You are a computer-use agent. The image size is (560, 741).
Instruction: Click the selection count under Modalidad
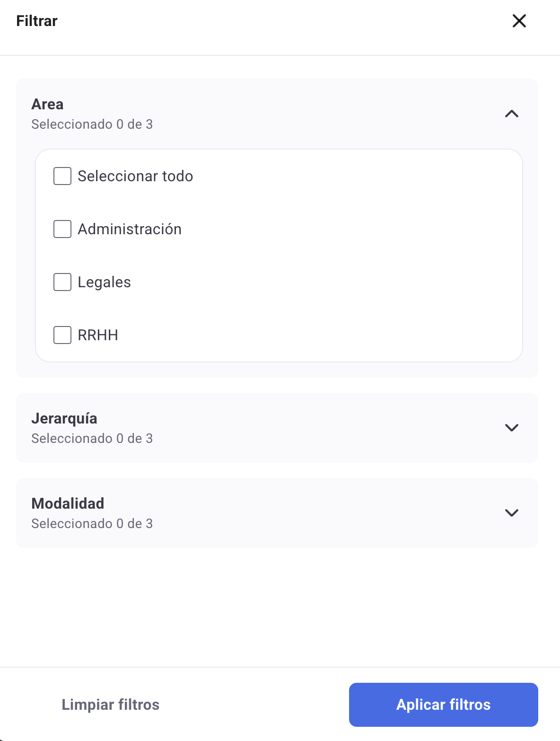tap(92, 524)
